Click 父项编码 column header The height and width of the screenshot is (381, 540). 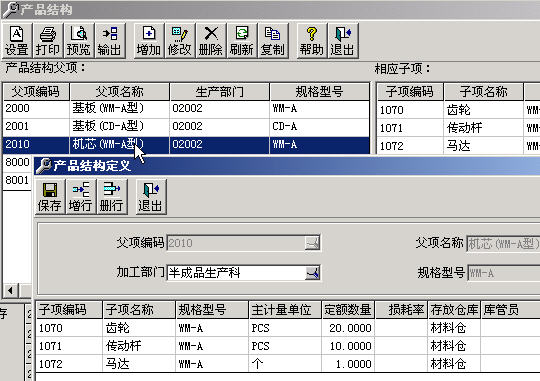click(36, 92)
